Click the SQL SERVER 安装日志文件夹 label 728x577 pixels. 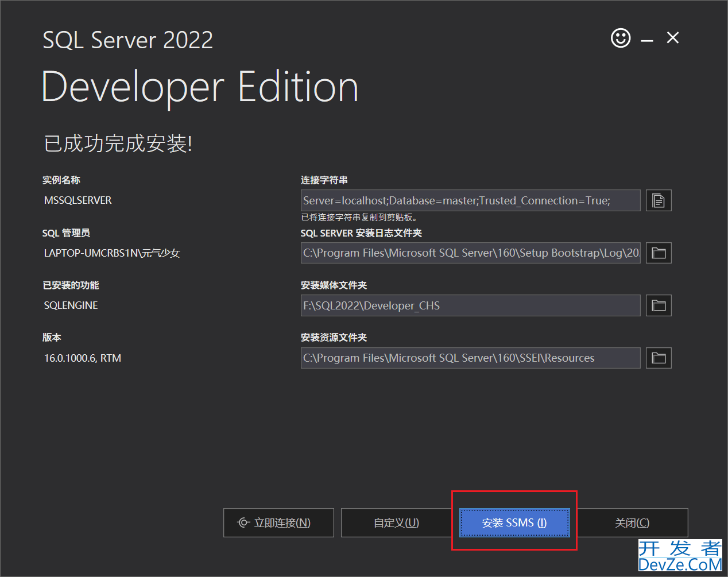361,233
